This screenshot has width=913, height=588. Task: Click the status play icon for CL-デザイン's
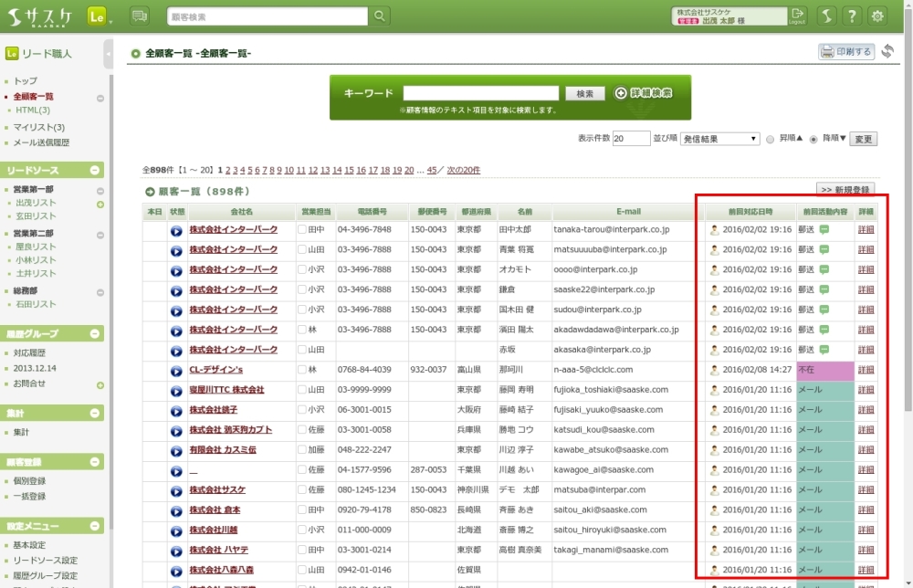[x=176, y=370]
